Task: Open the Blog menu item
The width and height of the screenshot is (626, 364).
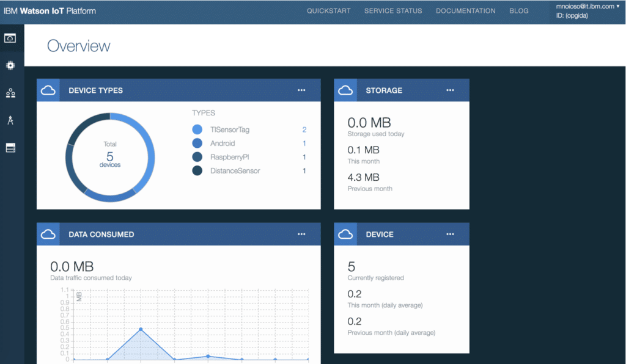Action: click(x=518, y=11)
